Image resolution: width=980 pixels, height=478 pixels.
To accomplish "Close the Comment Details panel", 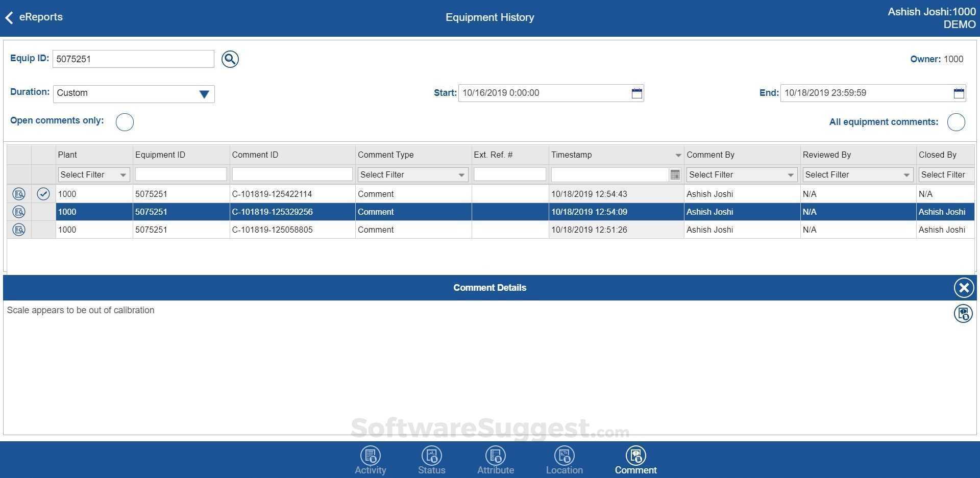I will tap(963, 287).
